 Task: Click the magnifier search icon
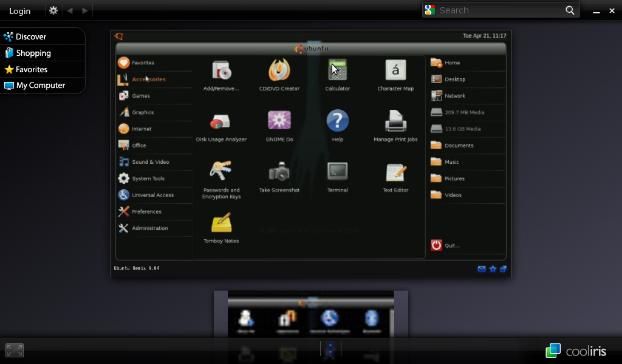570,10
